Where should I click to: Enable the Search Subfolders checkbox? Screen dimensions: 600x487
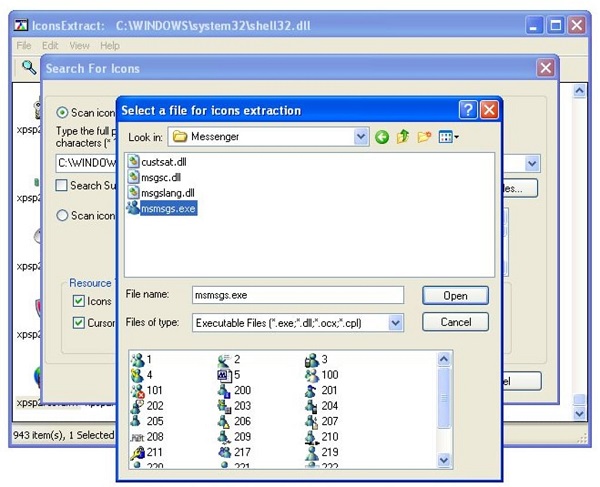(x=62, y=185)
